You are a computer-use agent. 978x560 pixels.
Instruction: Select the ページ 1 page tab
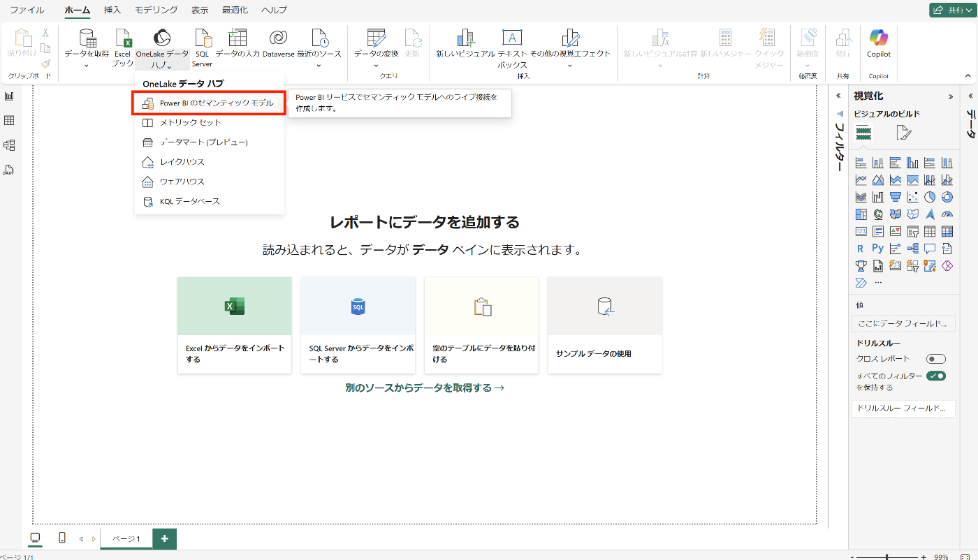(126, 538)
